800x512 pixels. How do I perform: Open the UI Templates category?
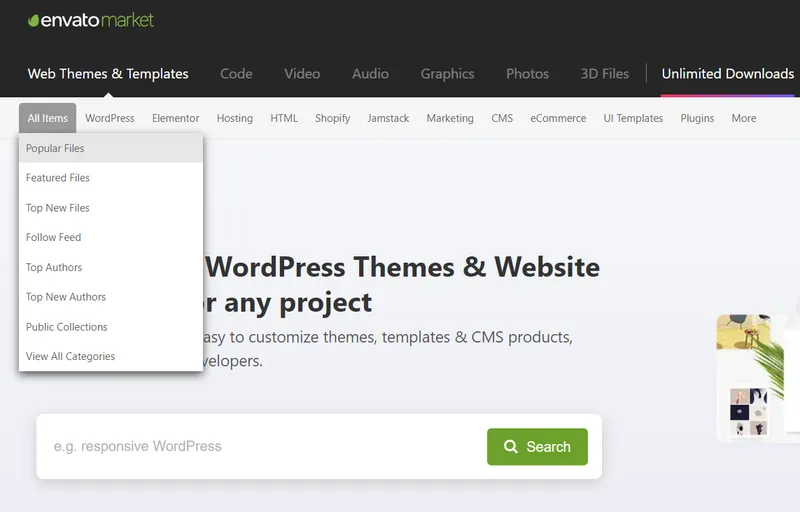point(633,118)
